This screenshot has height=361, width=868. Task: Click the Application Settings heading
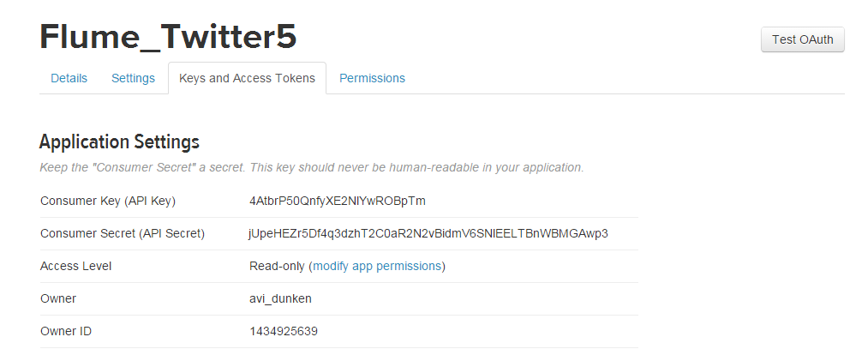click(x=120, y=142)
